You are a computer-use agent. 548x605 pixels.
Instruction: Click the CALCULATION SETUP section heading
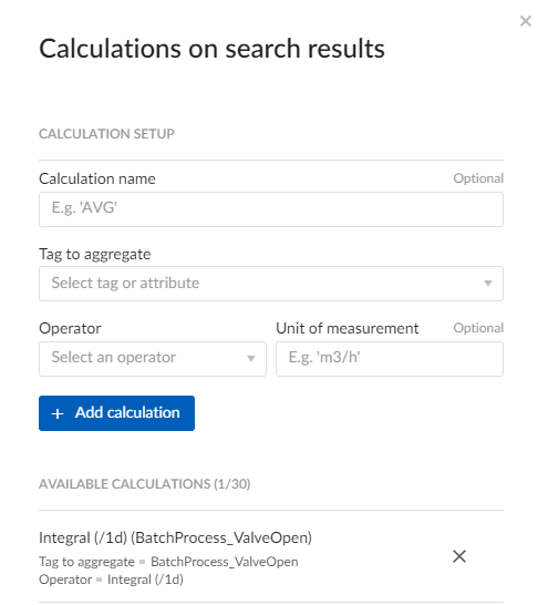point(107,134)
